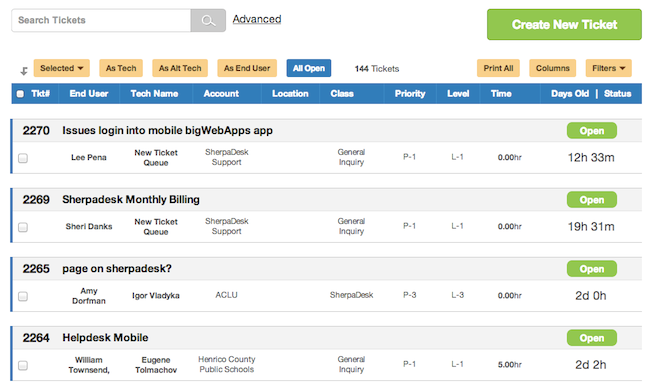The width and height of the screenshot is (650, 391).
Task: Sort by Location column header
Action: [x=290, y=94]
